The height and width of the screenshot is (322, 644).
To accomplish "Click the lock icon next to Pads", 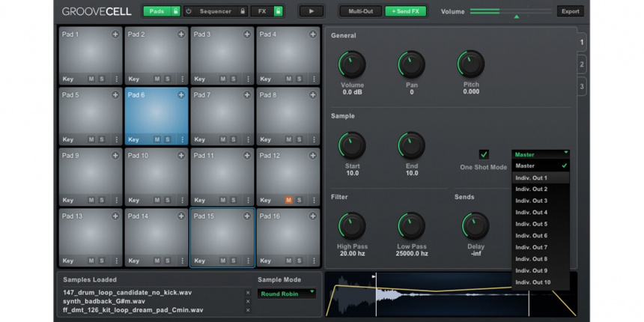I will tap(175, 11).
